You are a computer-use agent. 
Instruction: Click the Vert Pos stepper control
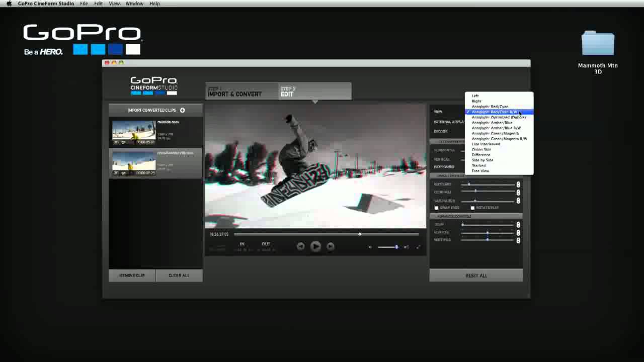click(518, 240)
